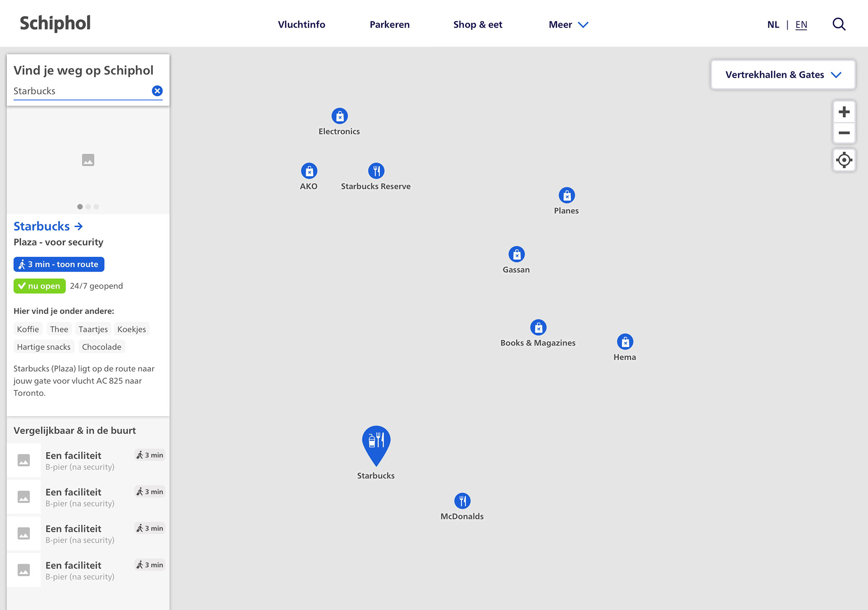Click 'Hier vind je onder andere:' label
Viewport: 868px width, 610px height.
(64, 311)
